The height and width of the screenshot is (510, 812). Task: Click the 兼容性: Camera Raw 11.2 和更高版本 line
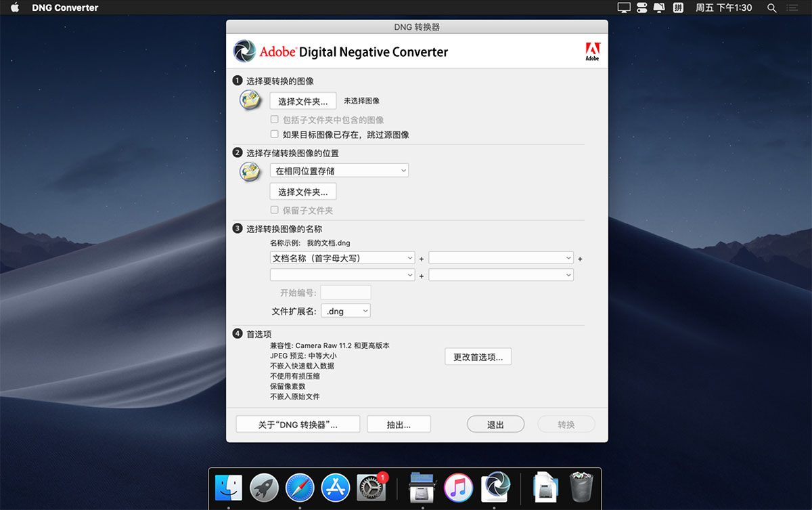click(x=330, y=345)
